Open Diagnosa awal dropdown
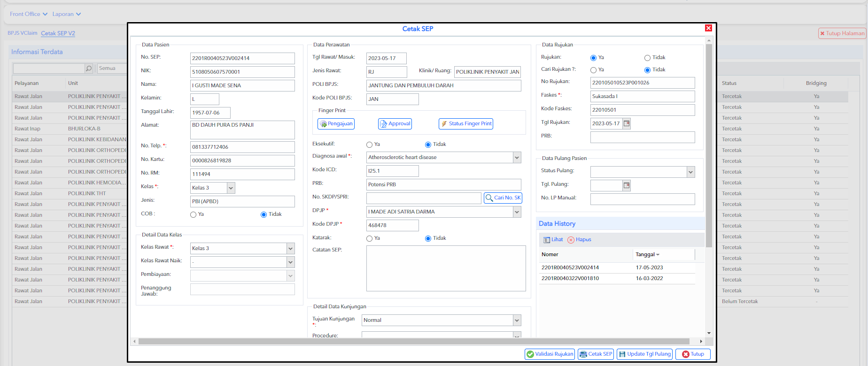 click(517, 158)
